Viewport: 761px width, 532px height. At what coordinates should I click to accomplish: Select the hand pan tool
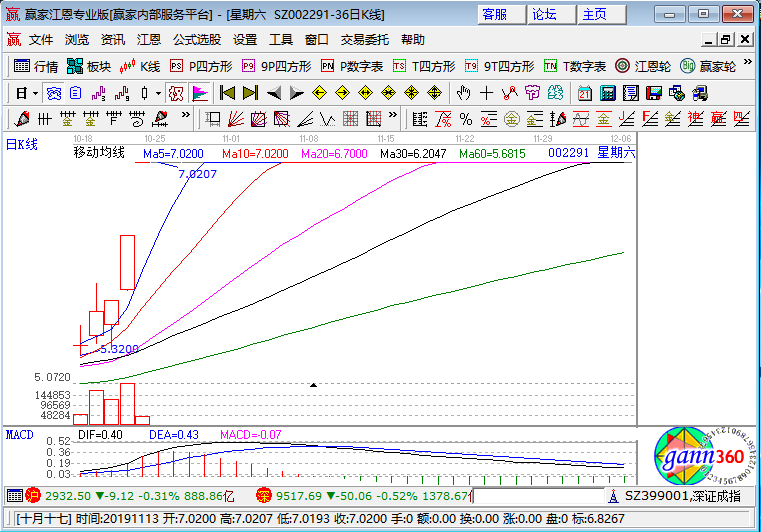pyautogui.click(x=463, y=93)
